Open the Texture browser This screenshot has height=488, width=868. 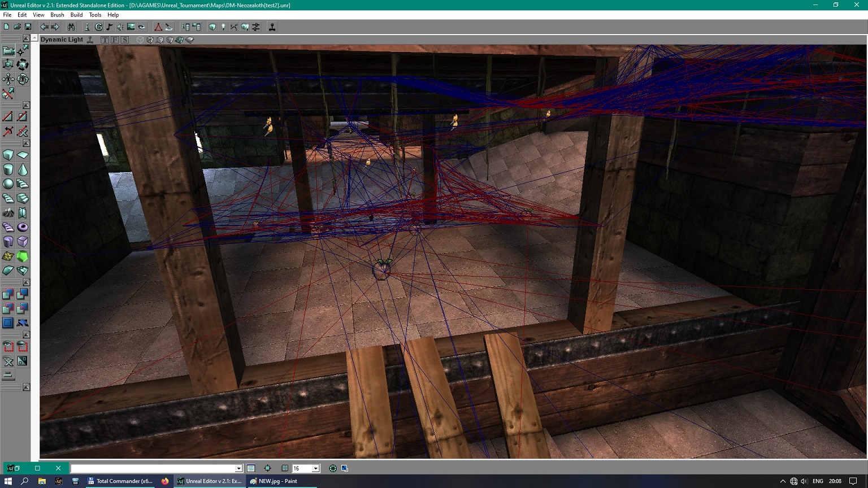tap(131, 27)
